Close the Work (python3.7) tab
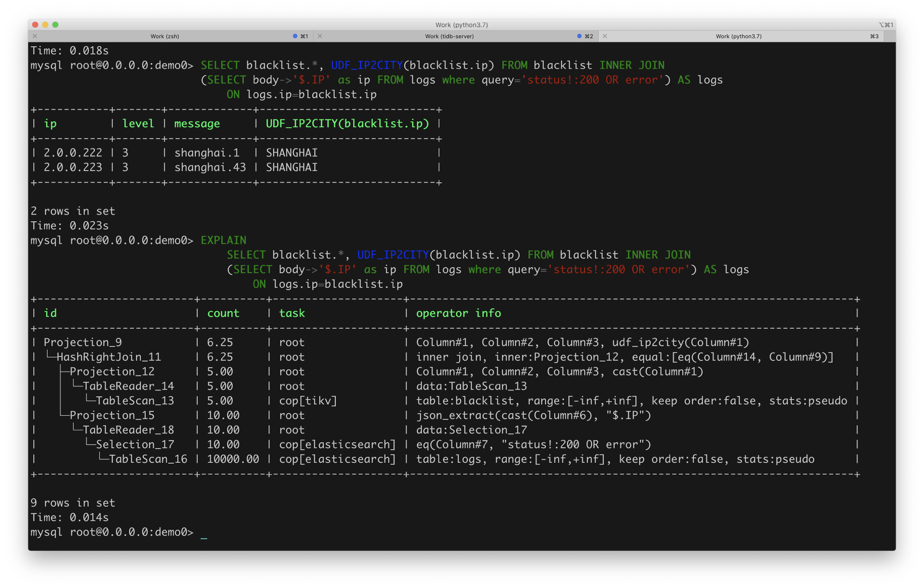This screenshot has height=588, width=924. click(605, 36)
